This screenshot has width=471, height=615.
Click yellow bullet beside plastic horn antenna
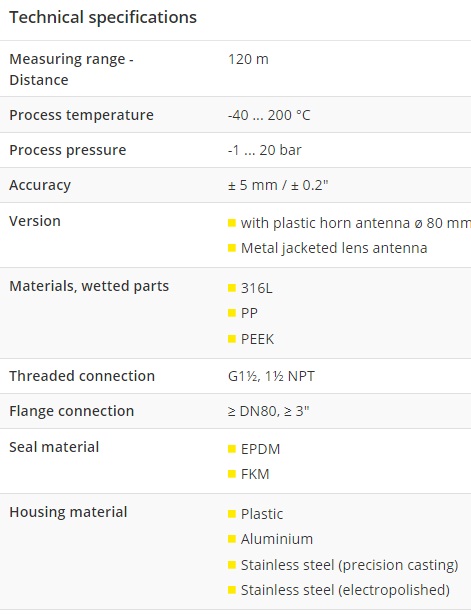(x=231, y=223)
